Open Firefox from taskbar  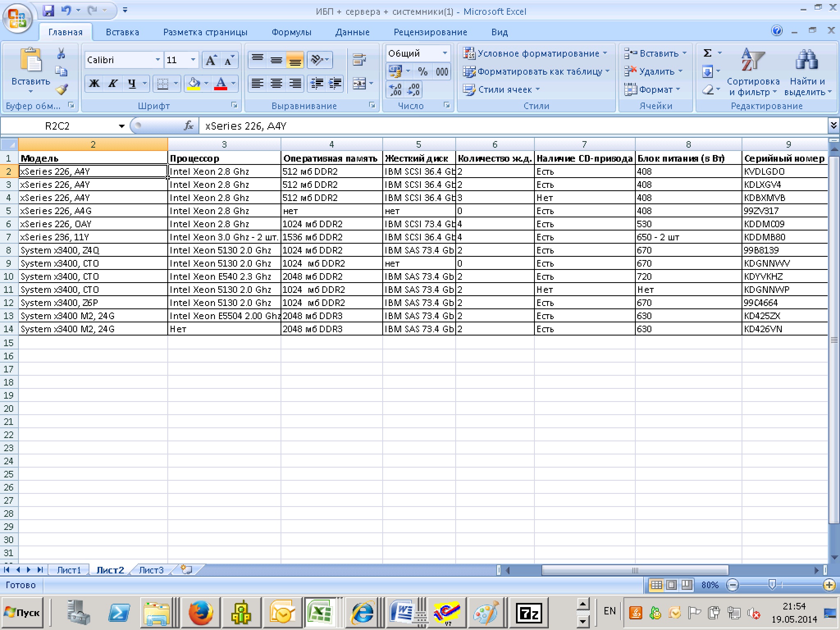[x=201, y=613]
